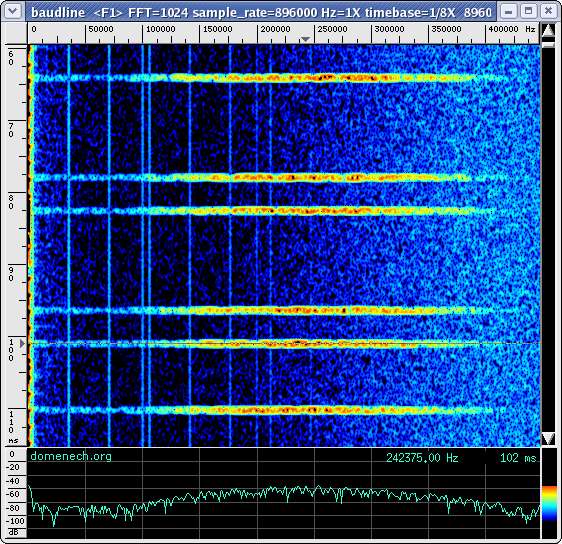Screen dimensions: 562x544
Task: Maximize the baudline window
Action: pyautogui.click(x=528, y=11)
